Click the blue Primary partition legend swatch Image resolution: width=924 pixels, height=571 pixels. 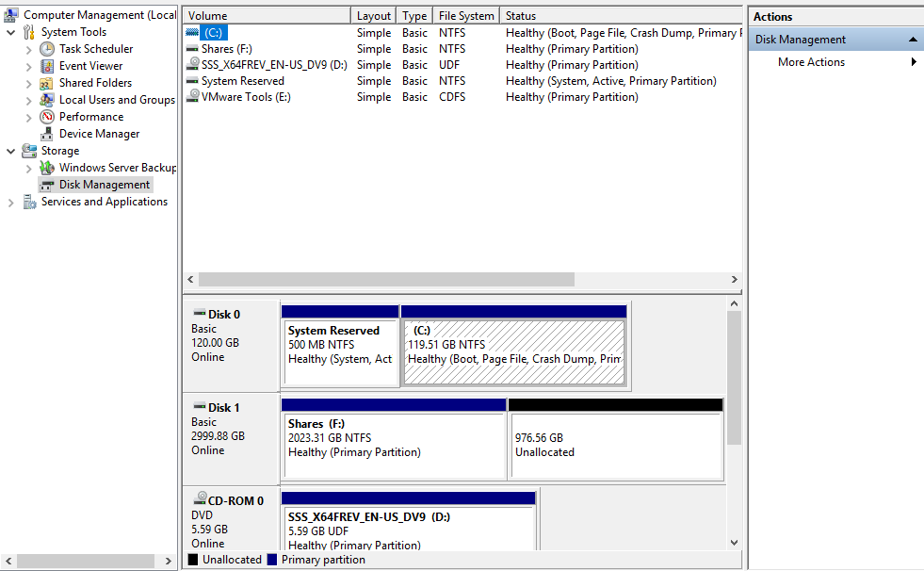coord(271,559)
